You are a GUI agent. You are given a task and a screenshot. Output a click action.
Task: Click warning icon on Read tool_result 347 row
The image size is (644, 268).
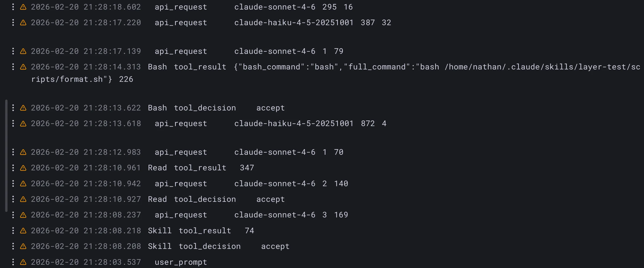click(x=23, y=168)
